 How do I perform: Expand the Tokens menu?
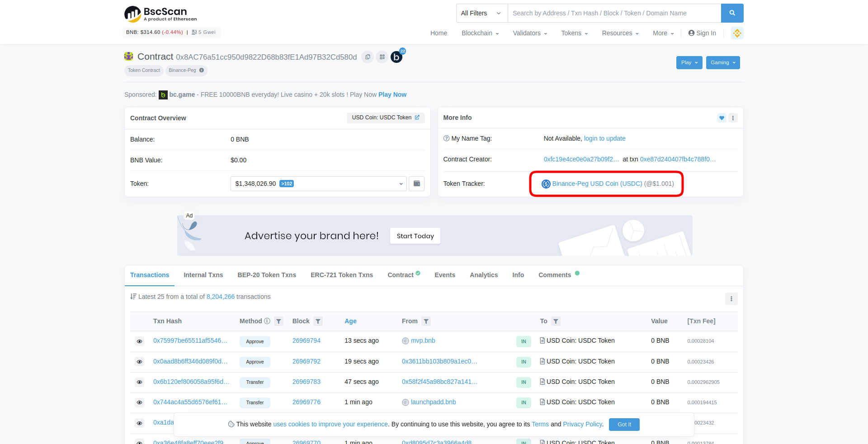[575, 33]
